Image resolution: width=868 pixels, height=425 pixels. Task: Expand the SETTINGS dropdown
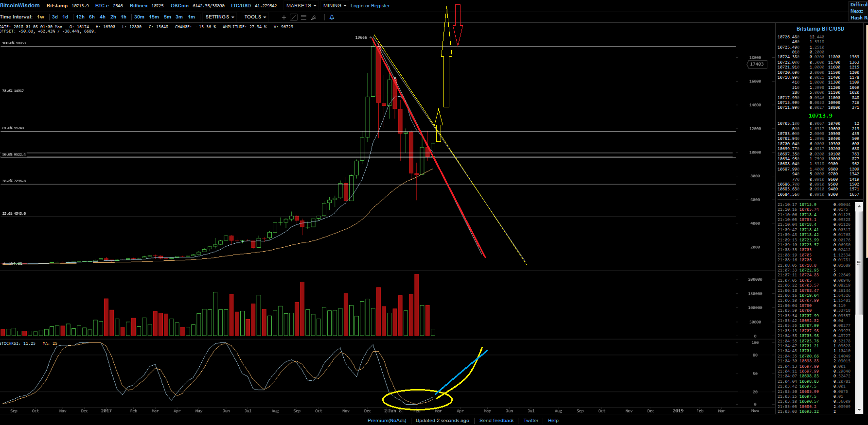click(220, 17)
